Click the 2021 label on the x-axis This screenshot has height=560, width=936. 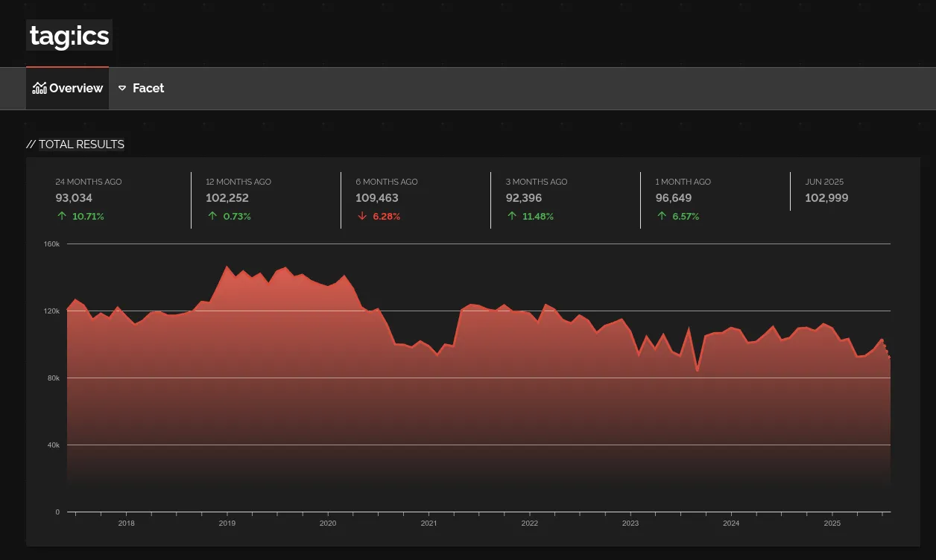tap(429, 524)
